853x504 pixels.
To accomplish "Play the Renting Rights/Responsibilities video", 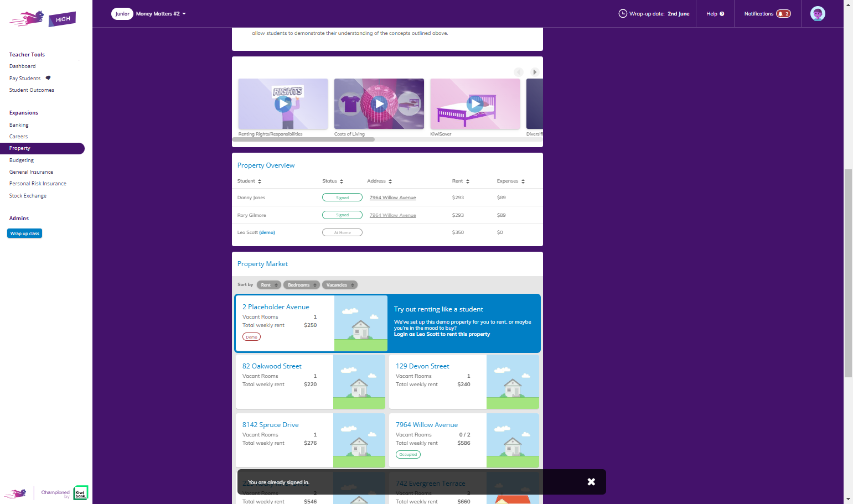I will [x=283, y=103].
